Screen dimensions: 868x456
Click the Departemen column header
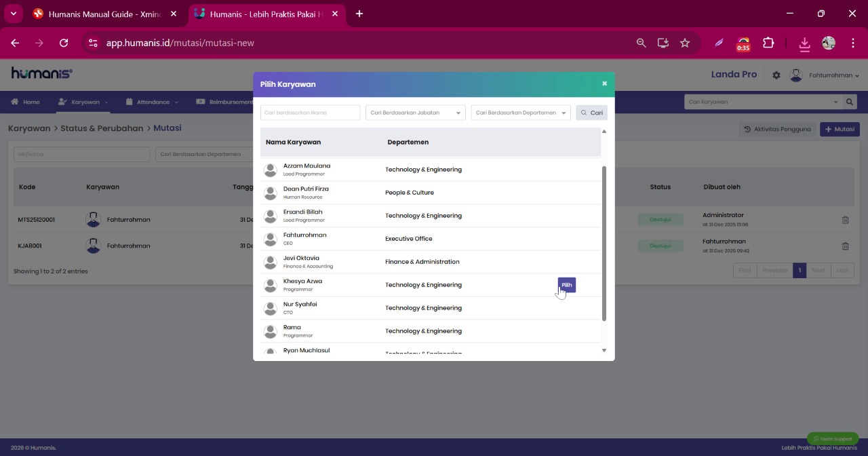pos(408,142)
